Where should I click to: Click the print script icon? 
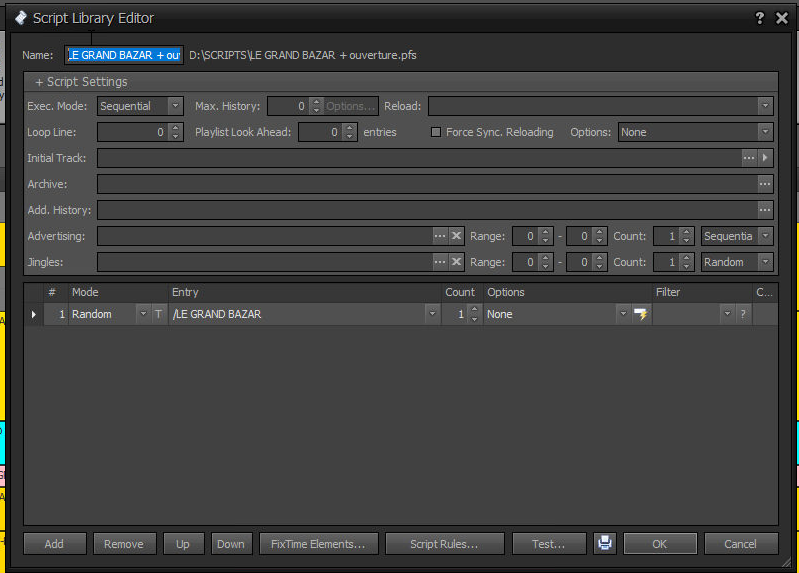pos(605,544)
